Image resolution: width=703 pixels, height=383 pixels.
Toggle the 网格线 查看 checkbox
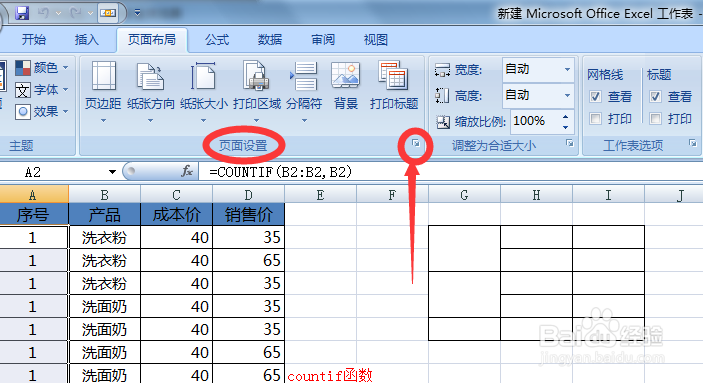595,96
